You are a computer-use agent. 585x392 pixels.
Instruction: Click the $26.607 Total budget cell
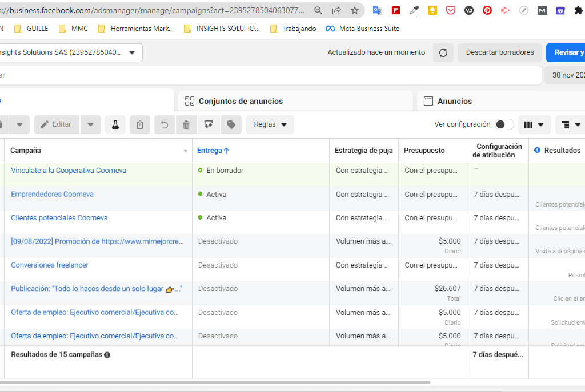coord(432,293)
